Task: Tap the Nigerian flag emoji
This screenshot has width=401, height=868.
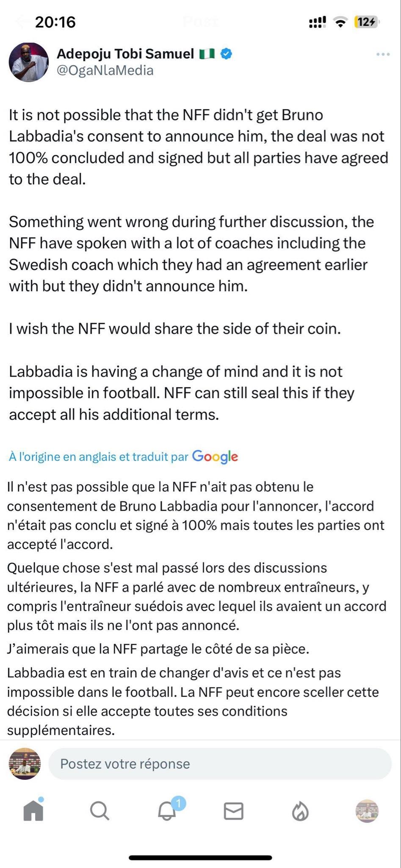Action: 207,54
